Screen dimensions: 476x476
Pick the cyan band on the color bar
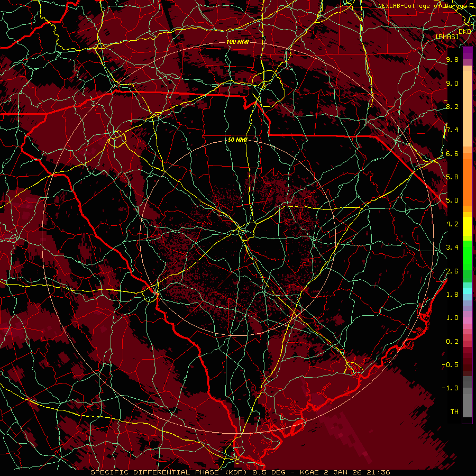tap(467, 290)
